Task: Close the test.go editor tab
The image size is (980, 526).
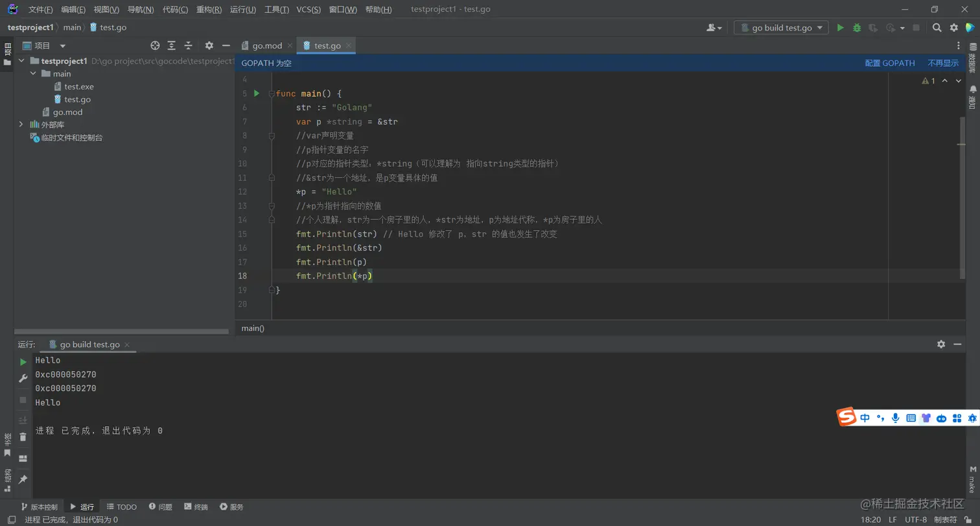Action: (x=349, y=45)
